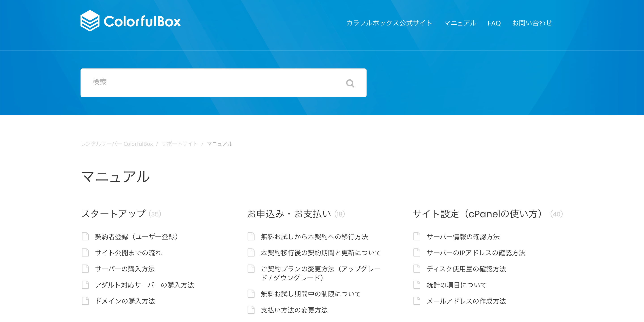
Task: Click document icon beside 無料お試しから本契約への移行方法
Action: [251, 236]
